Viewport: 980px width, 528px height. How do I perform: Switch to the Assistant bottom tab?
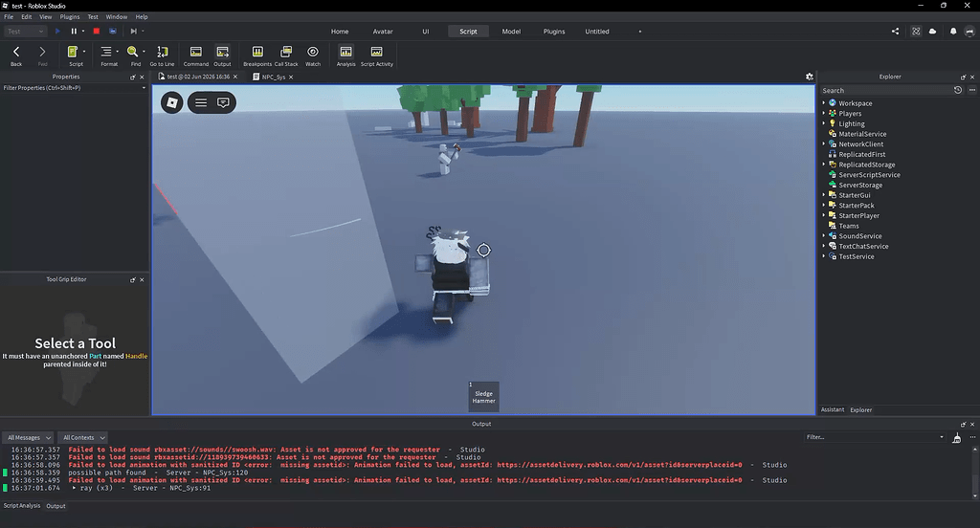coord(832,410)
